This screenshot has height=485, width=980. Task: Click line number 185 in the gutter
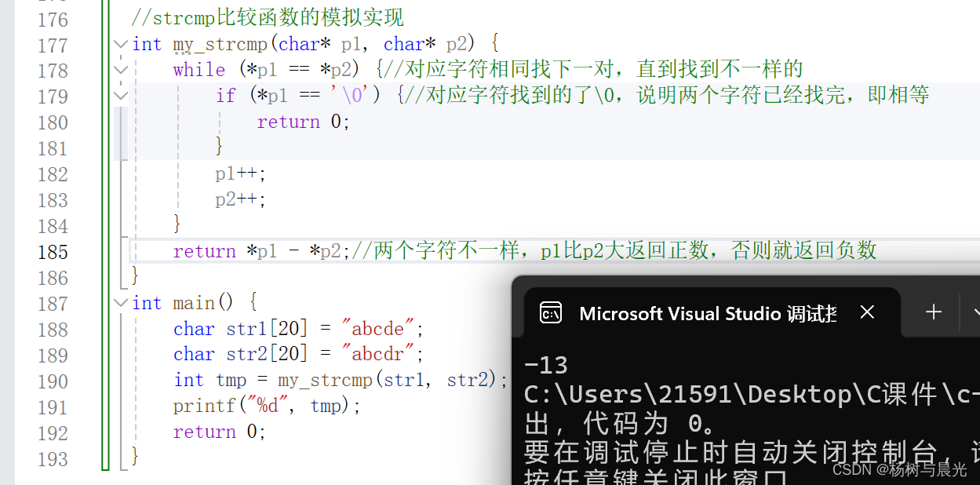coord(53,252)
